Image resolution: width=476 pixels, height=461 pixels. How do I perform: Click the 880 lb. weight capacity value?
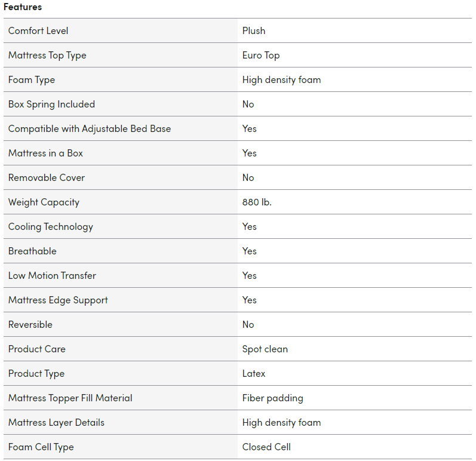click(257, 202)
